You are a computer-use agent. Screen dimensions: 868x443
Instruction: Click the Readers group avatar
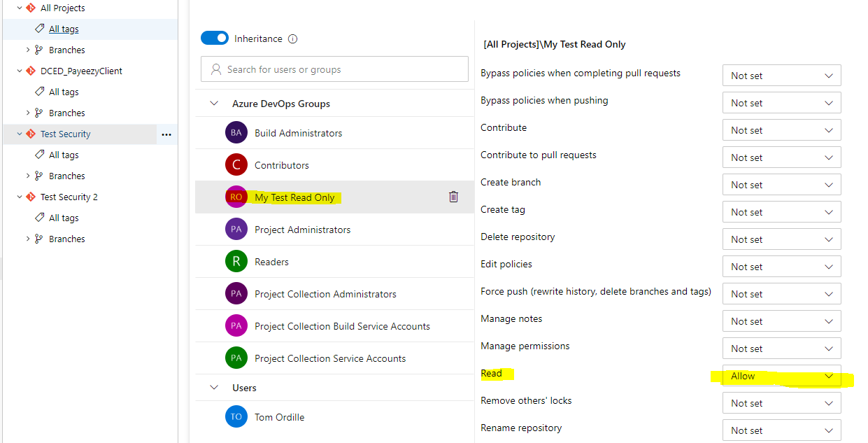pyautogui.click(x=236, y=262)
